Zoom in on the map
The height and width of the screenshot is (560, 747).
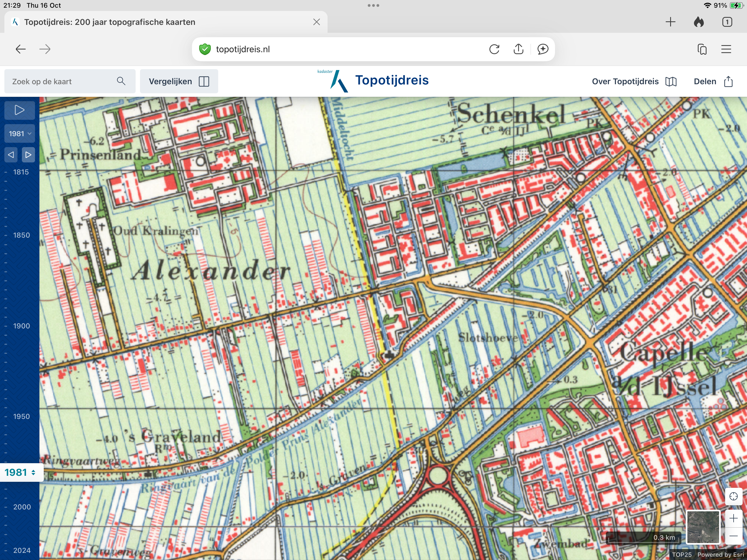point(733,518)
